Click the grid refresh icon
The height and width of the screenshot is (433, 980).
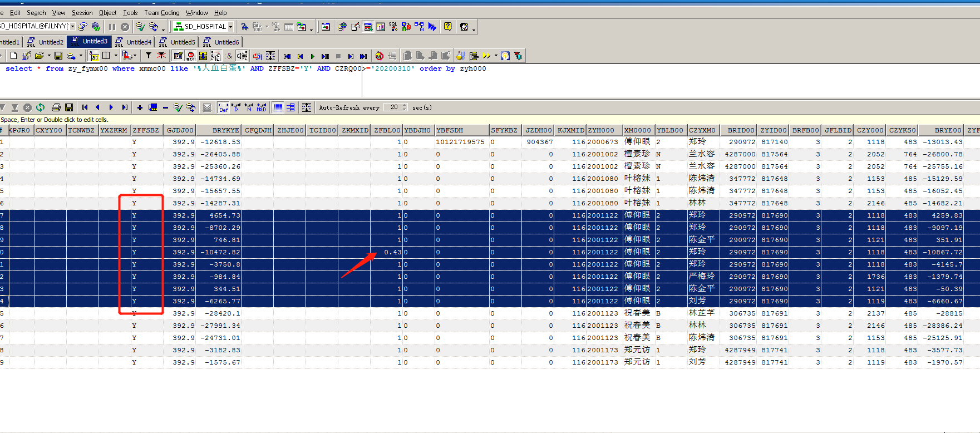click(x=40, y=107)
